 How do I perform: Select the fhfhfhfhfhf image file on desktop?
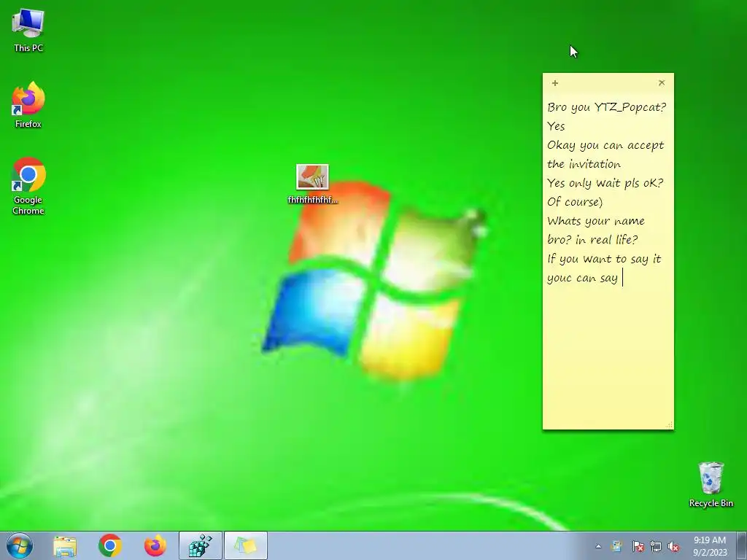(x=312, y=184)
